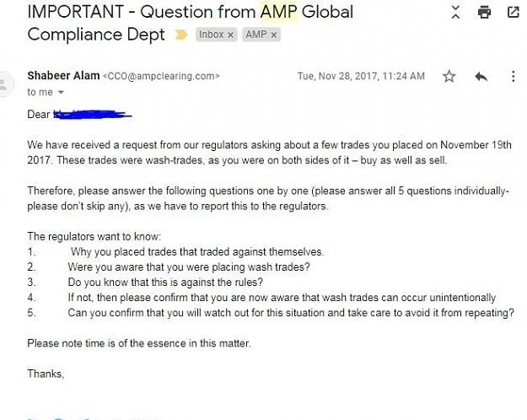Click the sender avatar picture
Screen dimensions: 527x420
point(5,84)
